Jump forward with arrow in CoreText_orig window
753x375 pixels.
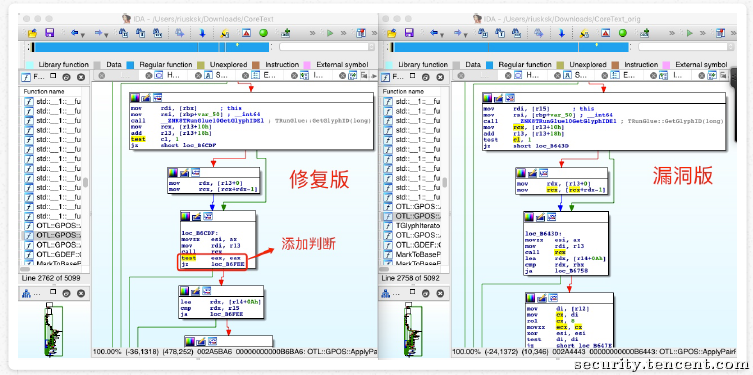point(458,33)
